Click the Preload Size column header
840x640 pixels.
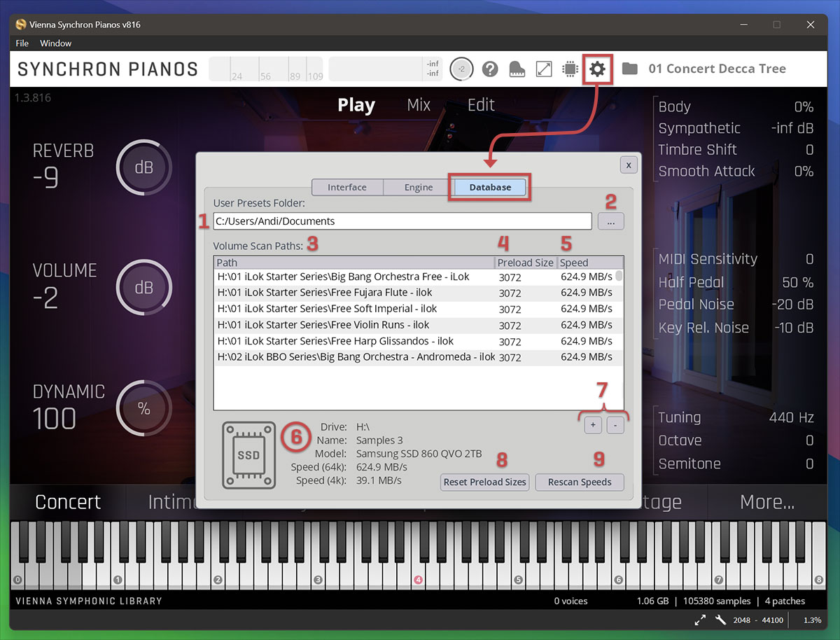click(x=526, y=263)
